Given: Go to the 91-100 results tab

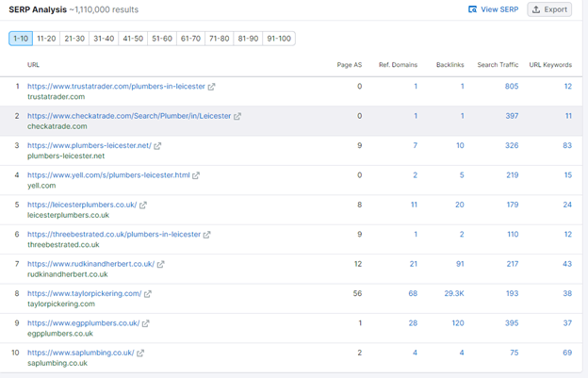Looking at the screenshot, I should point(279,39).
